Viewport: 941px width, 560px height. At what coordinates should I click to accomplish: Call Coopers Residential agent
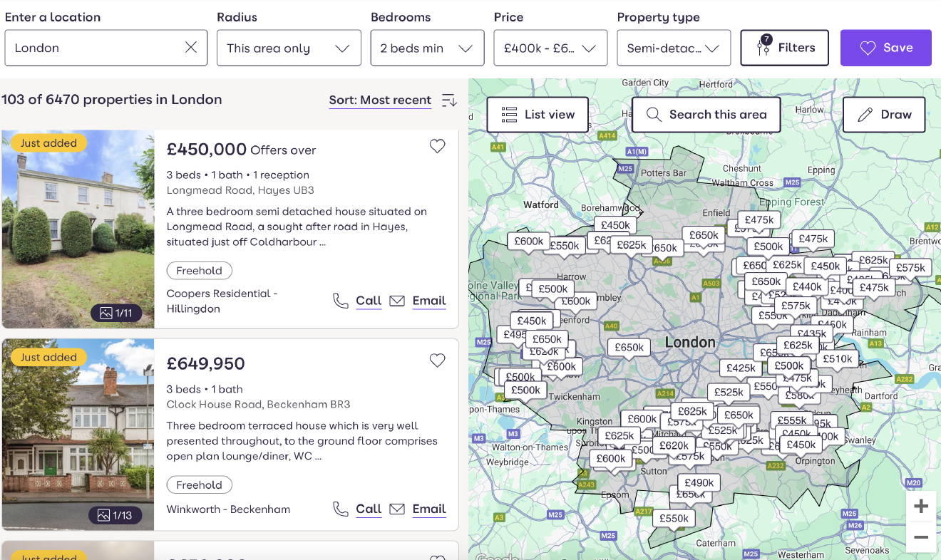369,301
